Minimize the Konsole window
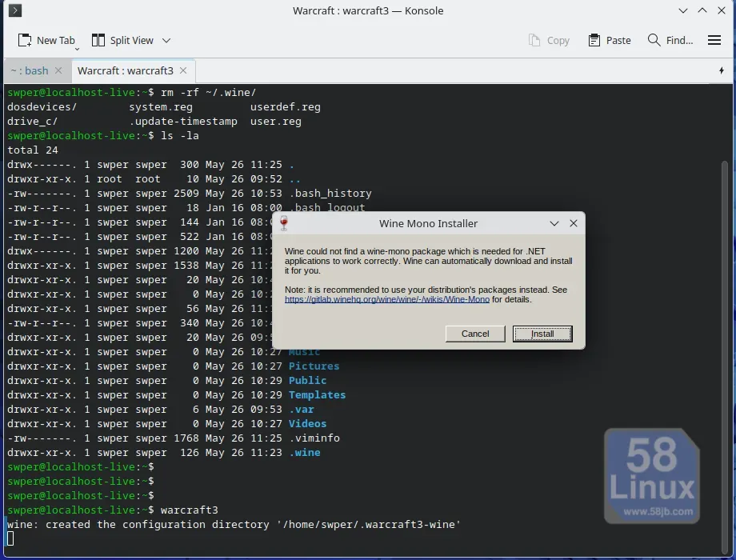 [683, 10]
